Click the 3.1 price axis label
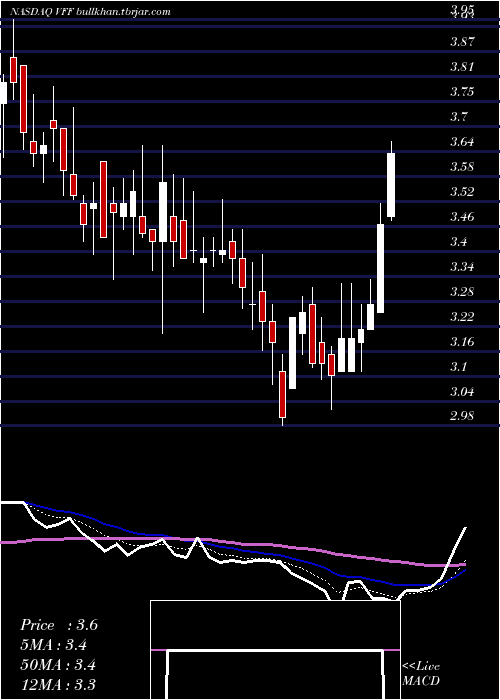The image size is (500, 700). tap(458, 367)
